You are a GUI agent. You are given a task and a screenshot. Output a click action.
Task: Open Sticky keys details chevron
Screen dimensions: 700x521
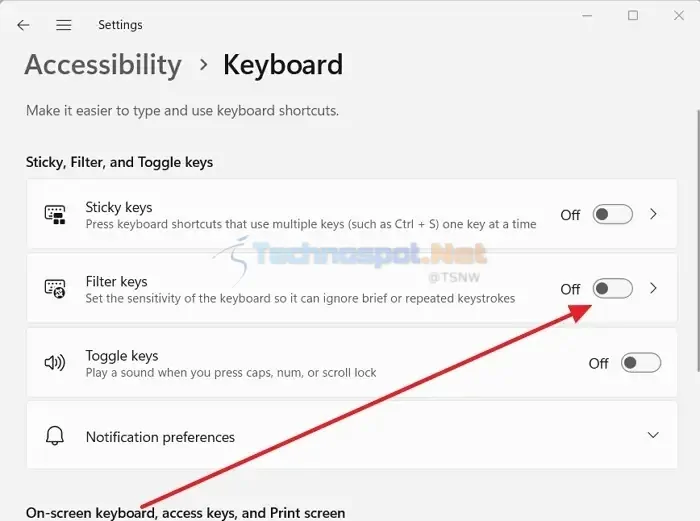click(x=653, y=214)
